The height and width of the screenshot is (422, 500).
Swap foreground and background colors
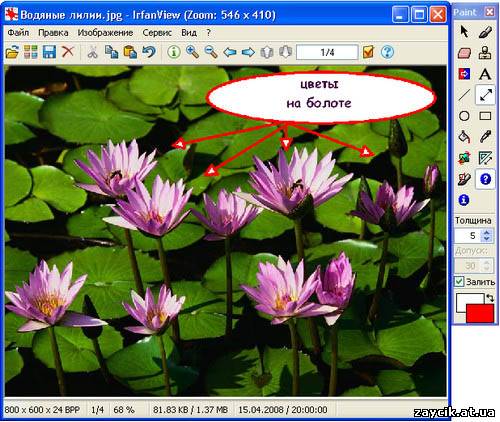490,298
